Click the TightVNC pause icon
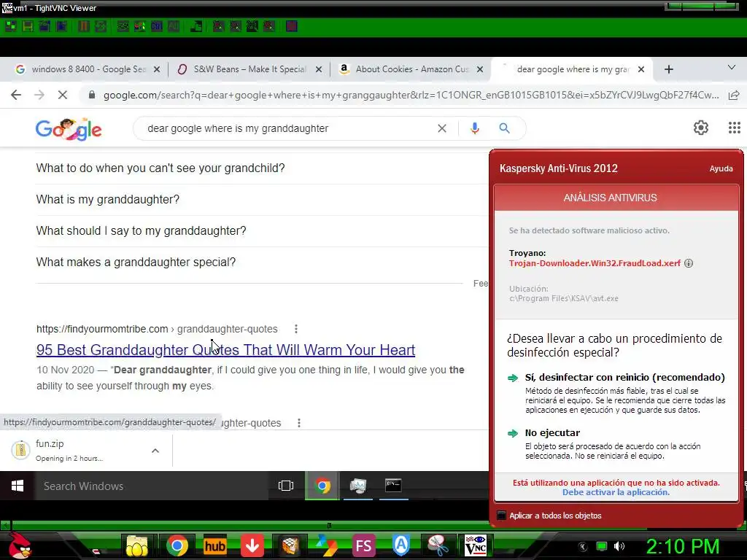 tap(83, 26)
